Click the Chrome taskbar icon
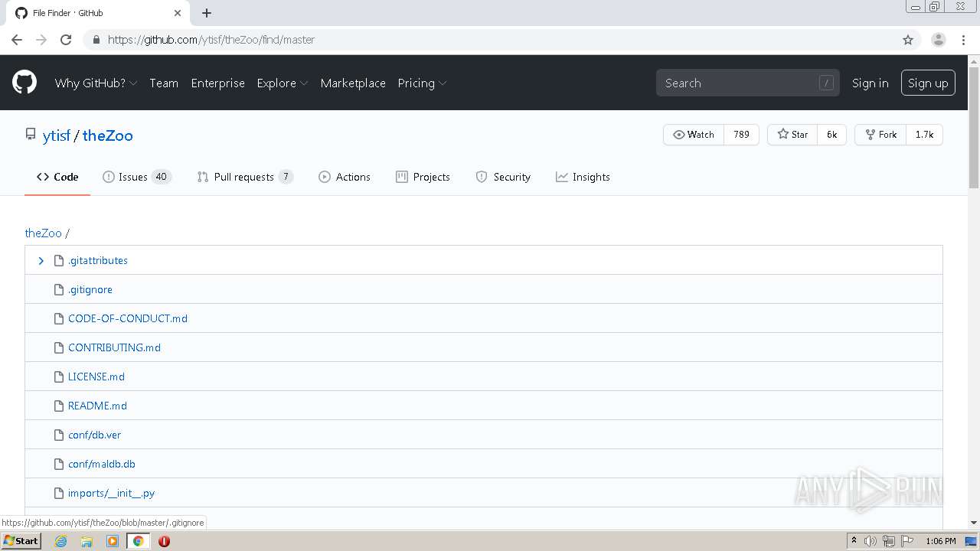 click(x=138, y=541)
